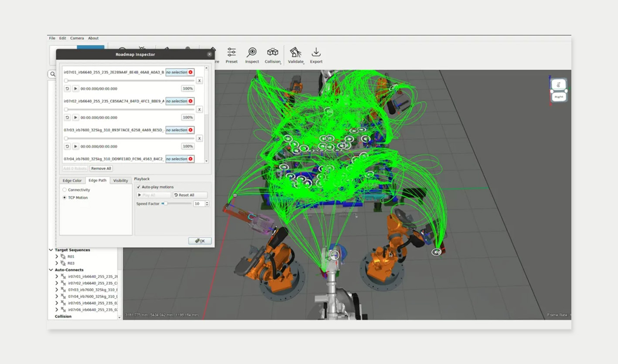Click the Top face of the view cube
The height and width of the screenshot is (364, 618).
[559, 84]
